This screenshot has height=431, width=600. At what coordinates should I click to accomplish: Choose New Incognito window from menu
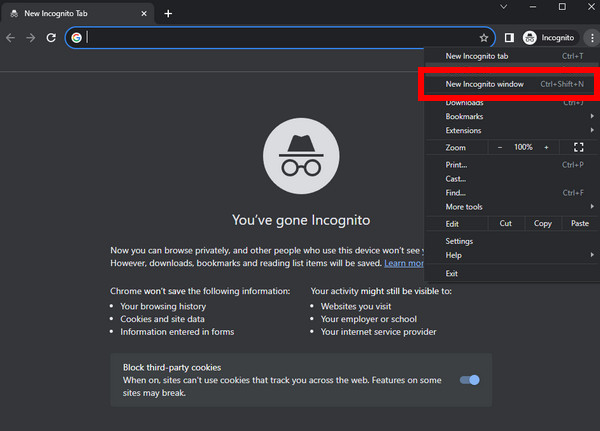coord(512,84)
